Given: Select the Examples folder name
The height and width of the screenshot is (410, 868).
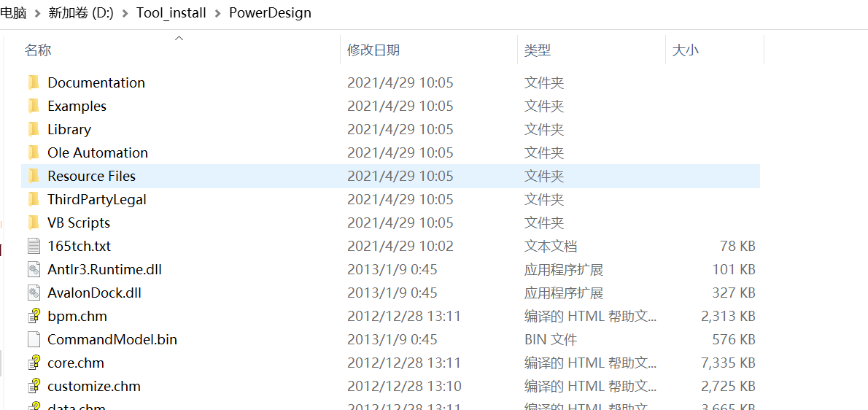Looking at the screenshot, I should tap(77, 106).
